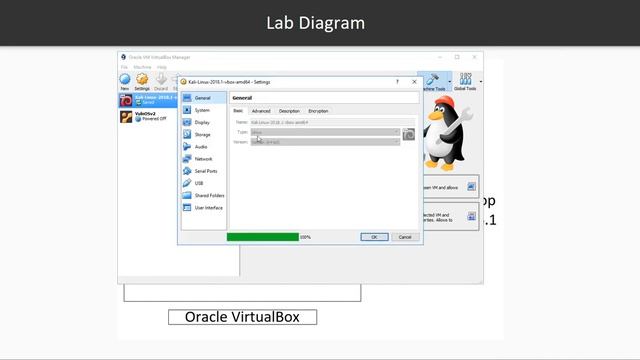
Task: Click the Cancel button in Settings dialog
Action: point(405,237)
